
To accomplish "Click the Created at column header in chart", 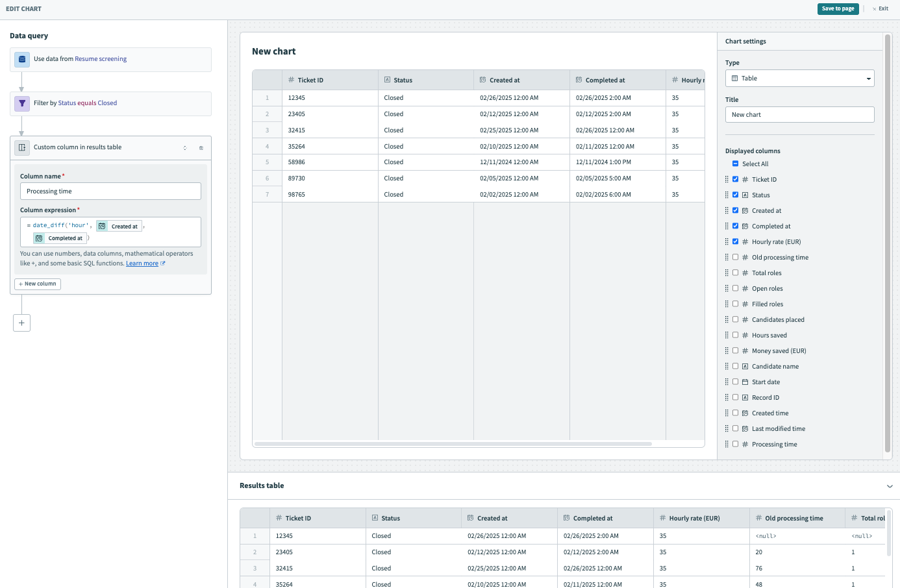I will [x=505, y=80].
